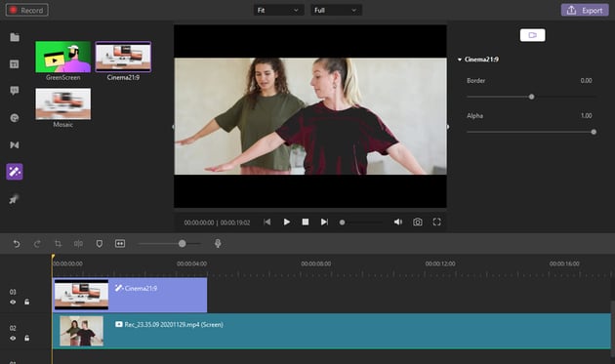Start voiceover with the microphone icon

pyautogui.click(x=218, y=244)
